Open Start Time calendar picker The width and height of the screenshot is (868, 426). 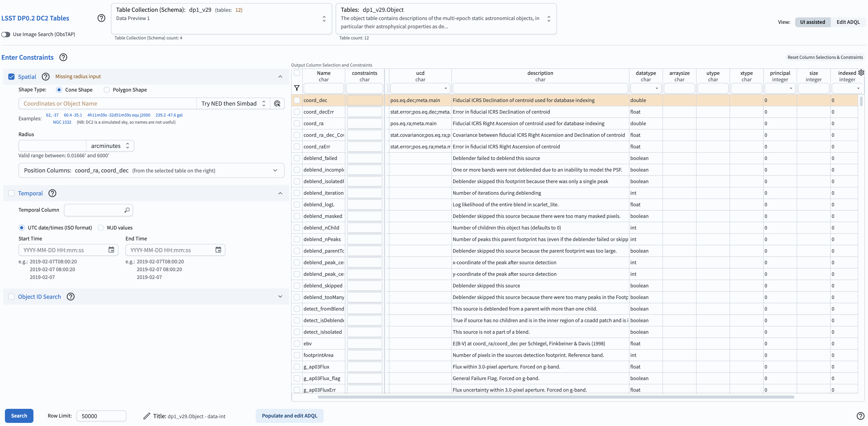coord(111,250)
